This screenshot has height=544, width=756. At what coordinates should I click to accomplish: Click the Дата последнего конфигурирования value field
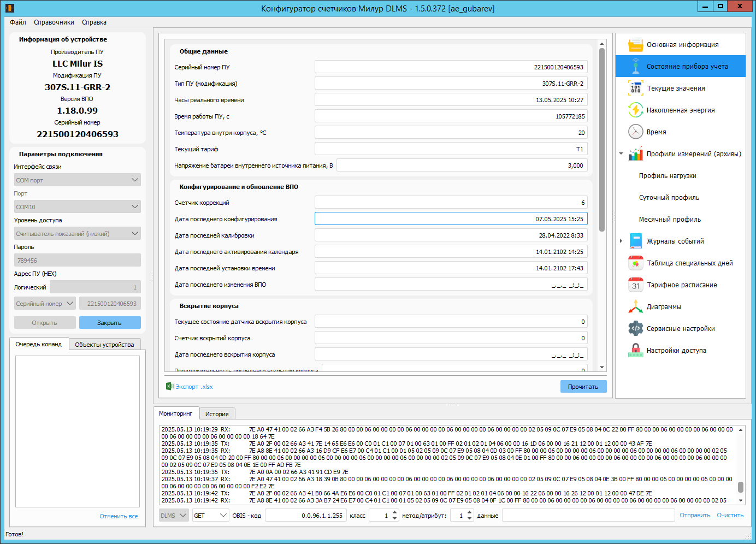451,218
